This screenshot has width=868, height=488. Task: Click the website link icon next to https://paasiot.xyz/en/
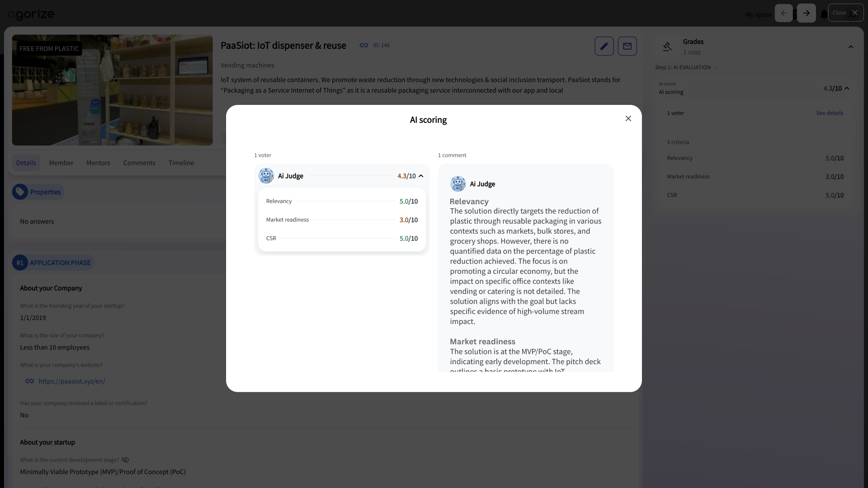coord(29,381)
